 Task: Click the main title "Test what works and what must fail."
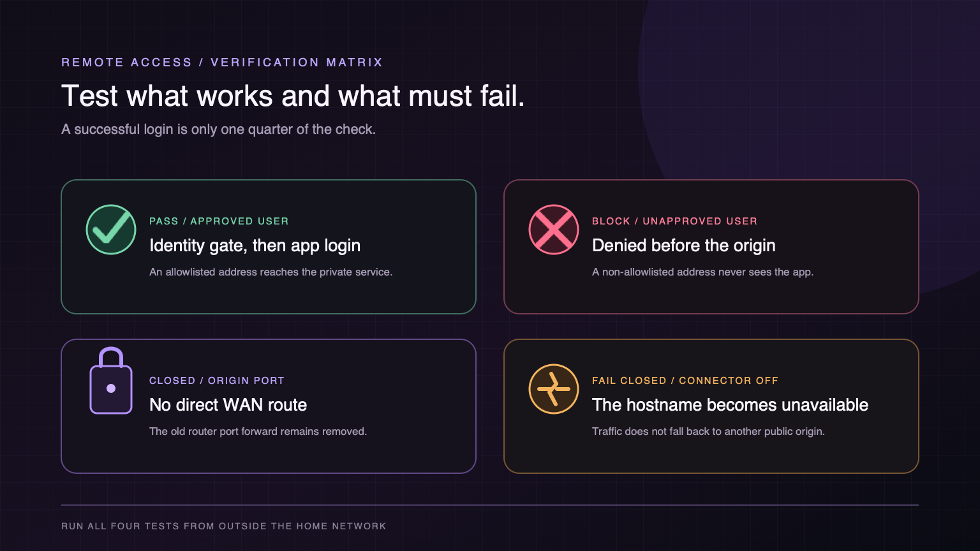coord(293,96)
